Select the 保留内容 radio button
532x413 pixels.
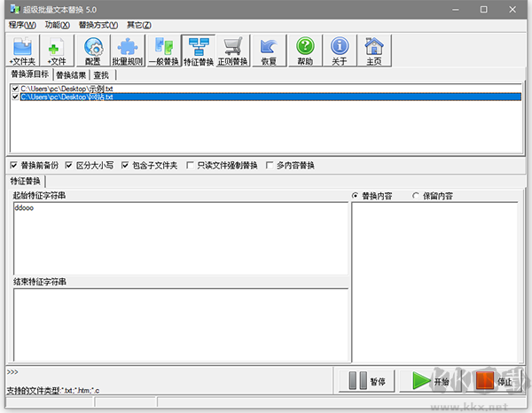pyautogui.click(x=417, y=195)
